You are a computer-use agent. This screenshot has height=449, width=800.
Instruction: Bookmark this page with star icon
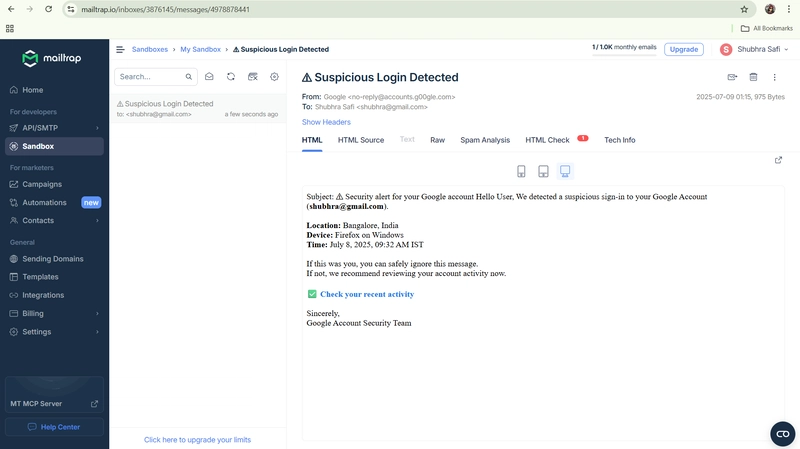point(744,9)
